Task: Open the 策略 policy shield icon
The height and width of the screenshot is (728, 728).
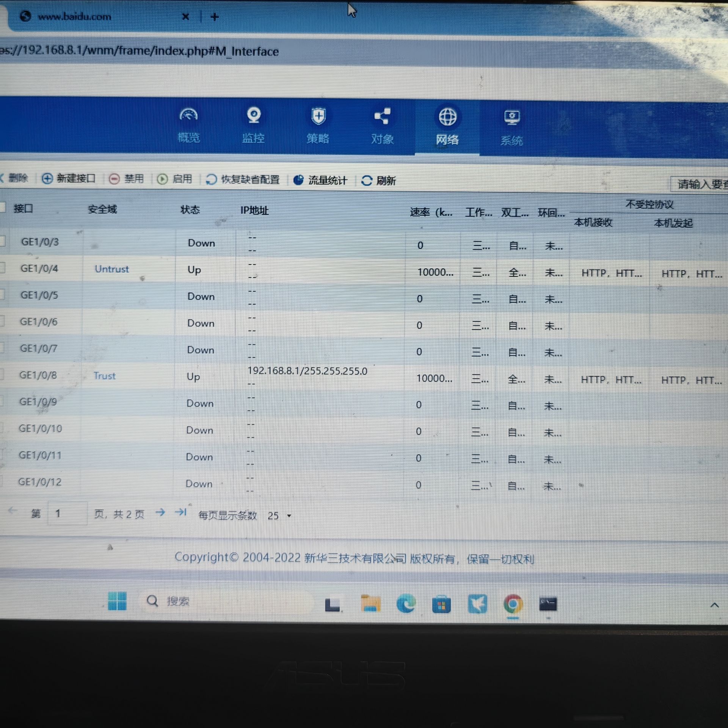Action: [x=318, y=116]
